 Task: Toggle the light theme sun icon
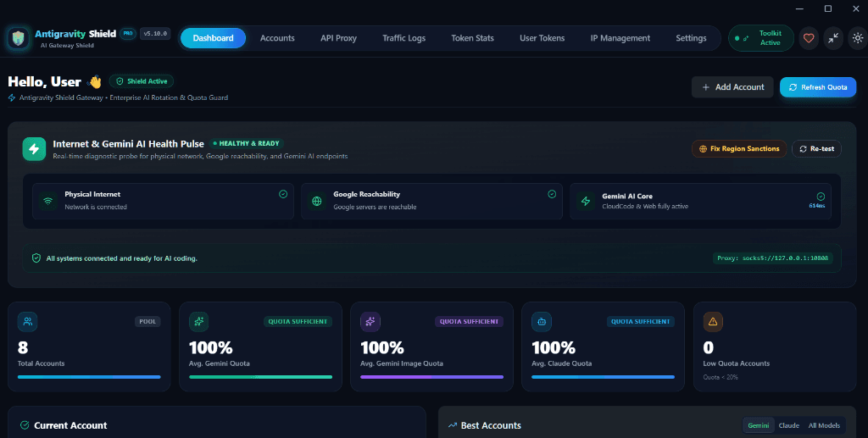[858, 38]
